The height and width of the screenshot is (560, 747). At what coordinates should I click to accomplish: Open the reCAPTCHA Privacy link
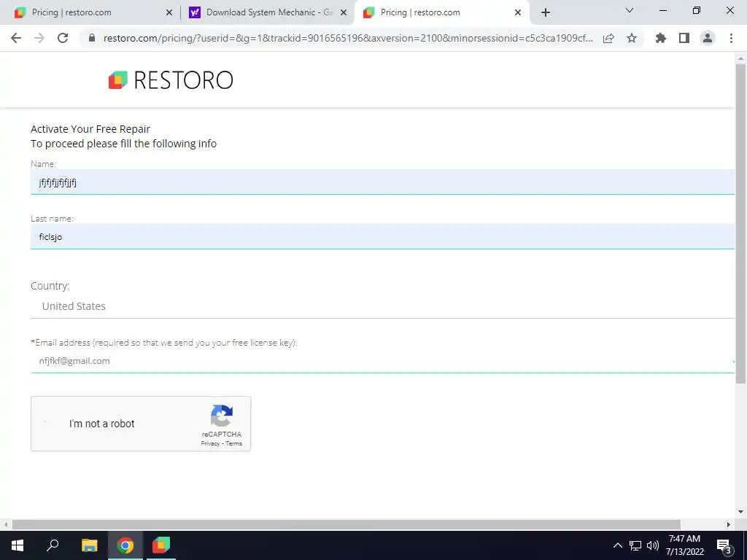210,444
